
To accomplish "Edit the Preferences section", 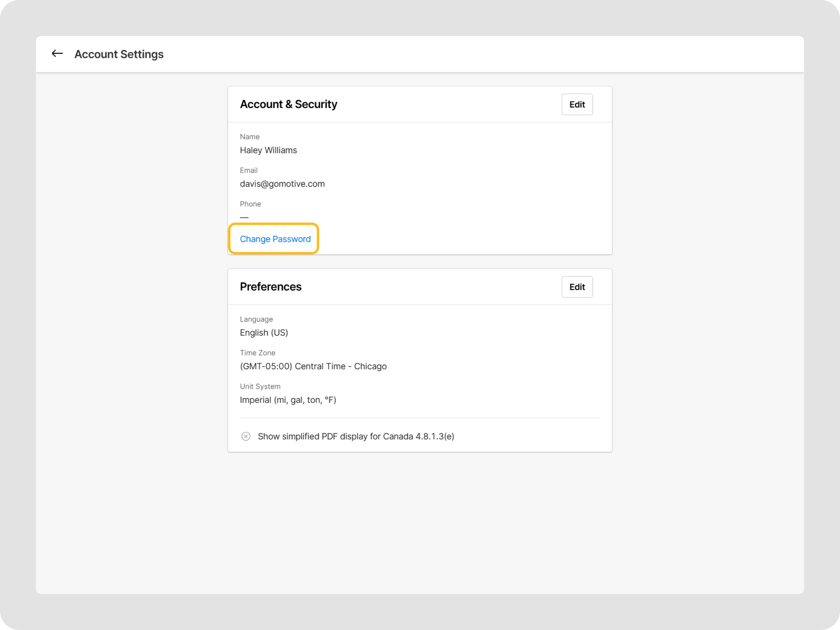I will (577, 287).
